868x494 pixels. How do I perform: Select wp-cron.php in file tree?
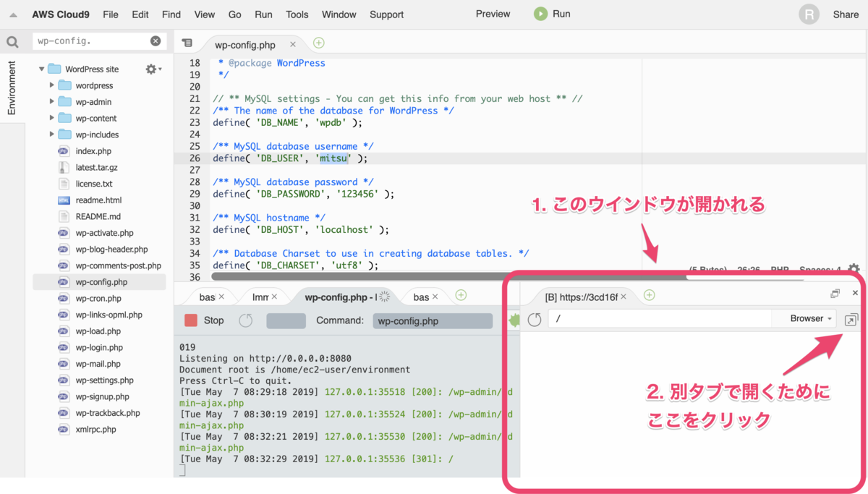[x=99, y=299]
